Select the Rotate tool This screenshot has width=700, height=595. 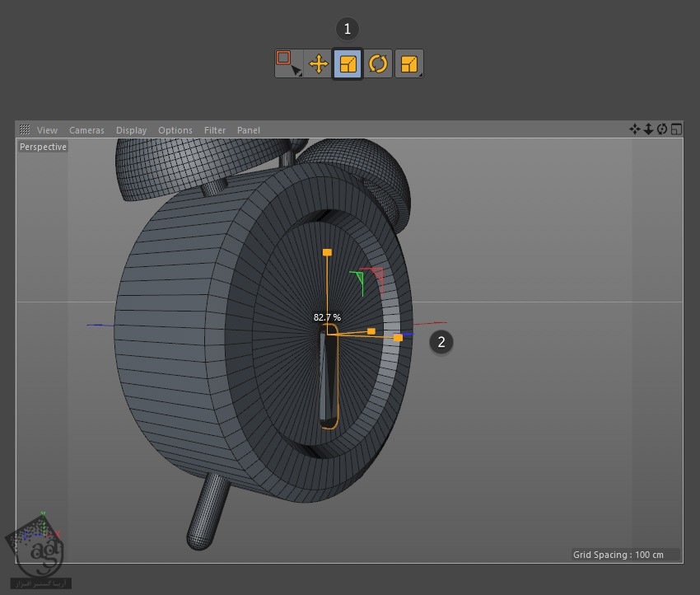coord(378,63)
